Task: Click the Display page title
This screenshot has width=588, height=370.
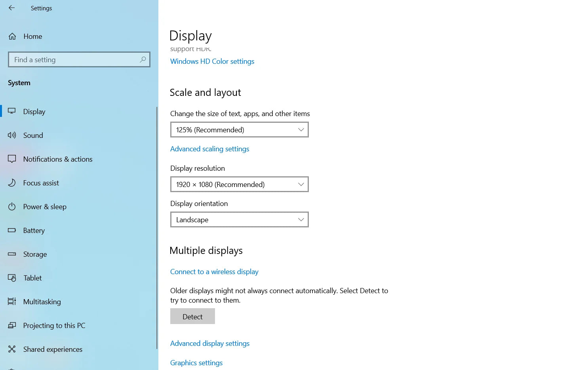Action: pyautogui.click(x=190, y=36)
